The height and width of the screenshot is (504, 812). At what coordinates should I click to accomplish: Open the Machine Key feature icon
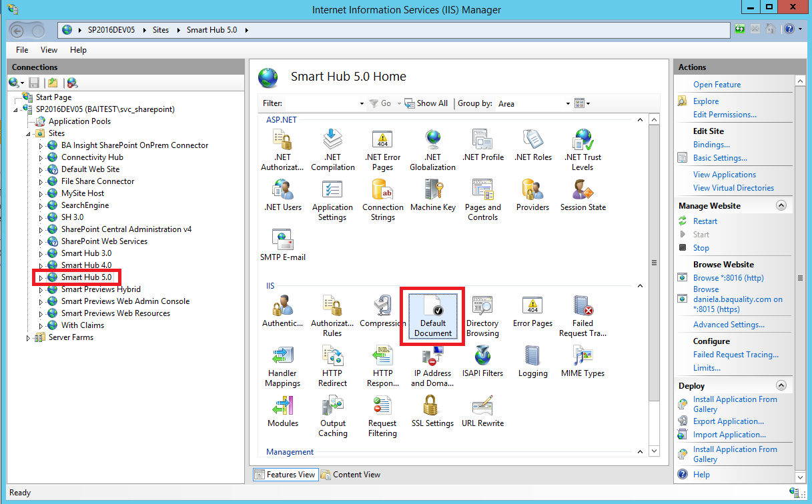(433, 195)
